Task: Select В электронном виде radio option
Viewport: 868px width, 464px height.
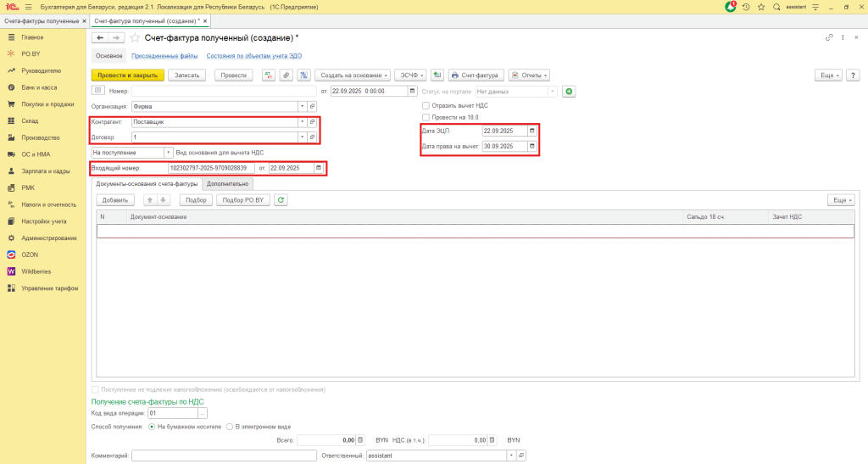Action: coord(230,427)
